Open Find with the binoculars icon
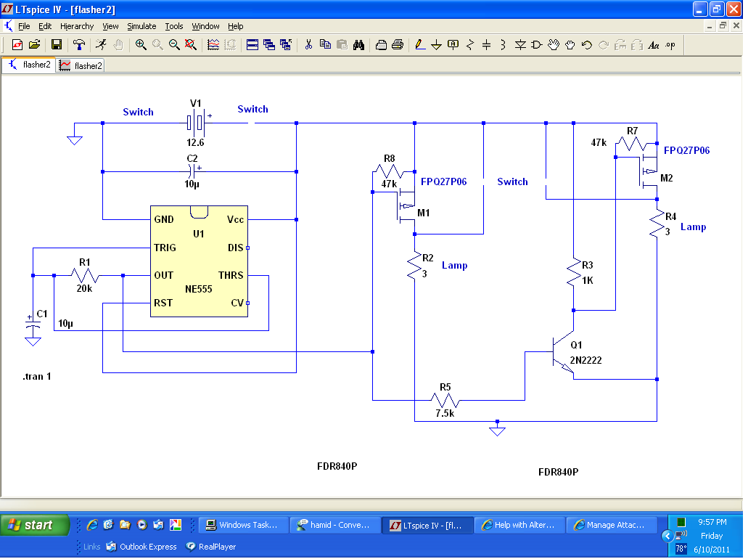 (x=358, y=45)
